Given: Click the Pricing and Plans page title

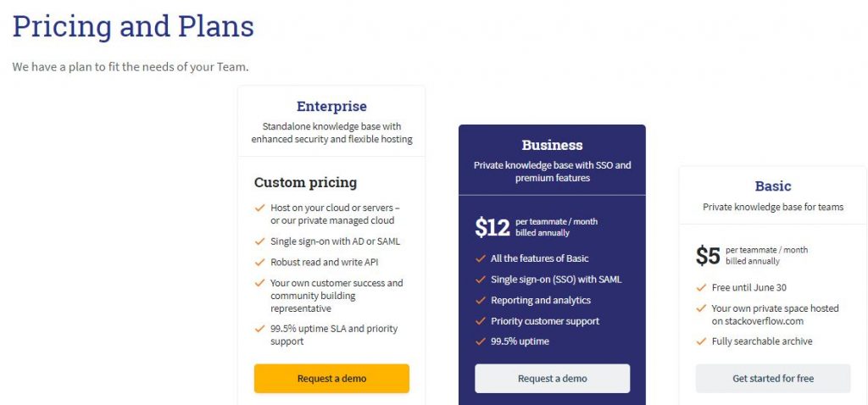Looking at the screenshot, I should pos(133,26).
